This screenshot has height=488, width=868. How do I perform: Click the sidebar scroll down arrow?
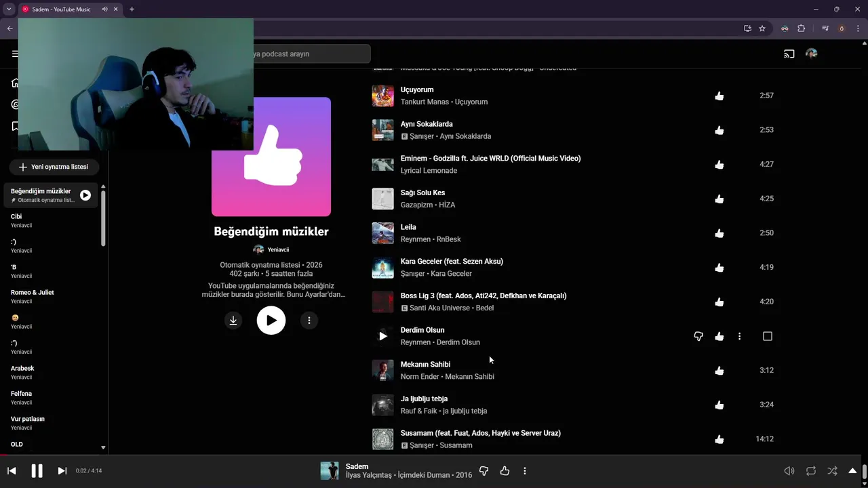103,447
